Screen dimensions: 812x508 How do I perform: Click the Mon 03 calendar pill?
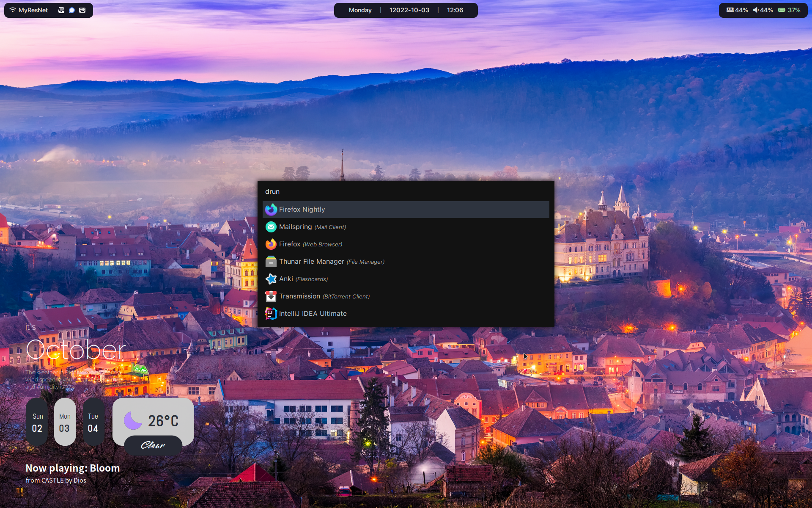(x=65, y=422)
